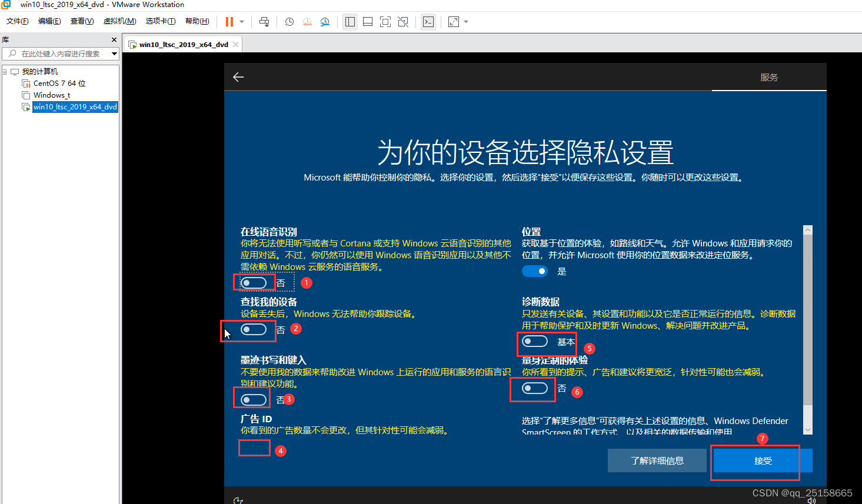This screenshot has height=504, width=862.
Task: Send Ctrl+Alt+Del to the VM
Action: (264, 22)
